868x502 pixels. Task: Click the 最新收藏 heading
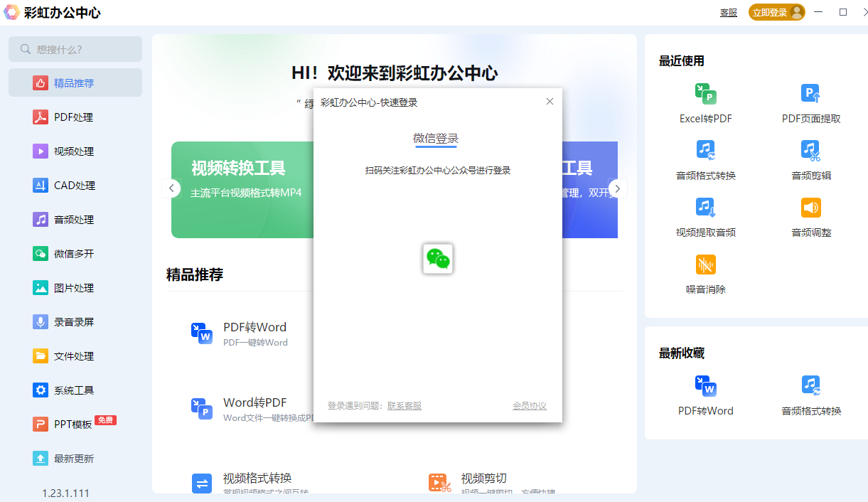pos(682,353)
